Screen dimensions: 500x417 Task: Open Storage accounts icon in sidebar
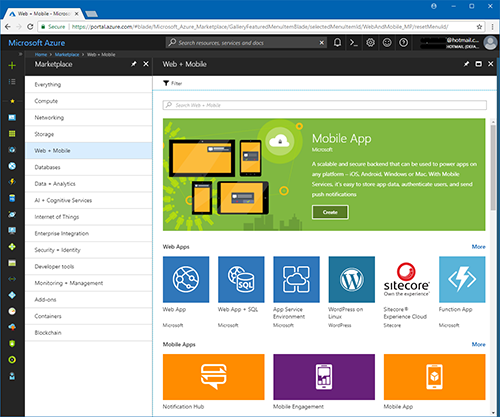pyautogui.click(x=12, y=263)
